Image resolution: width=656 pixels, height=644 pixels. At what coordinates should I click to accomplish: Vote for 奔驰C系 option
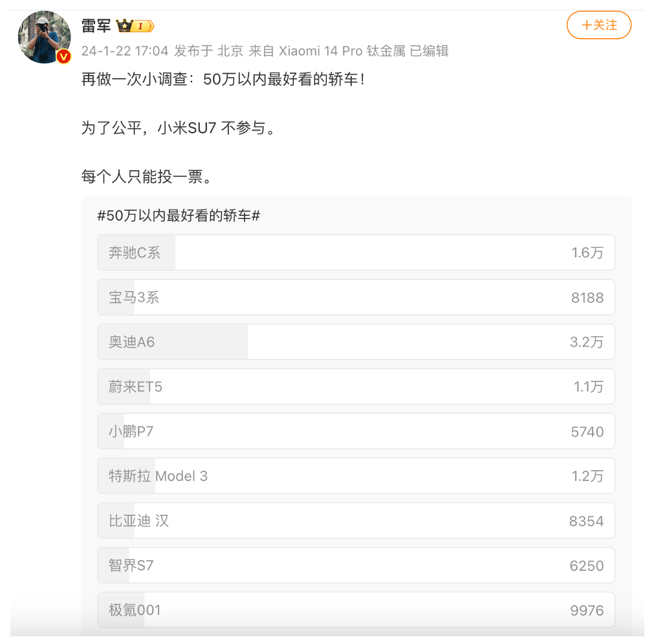356,253
